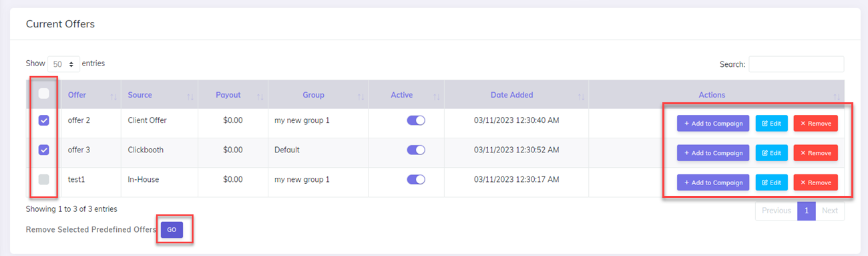Sort table by Offer column

[x=91, y=95]
